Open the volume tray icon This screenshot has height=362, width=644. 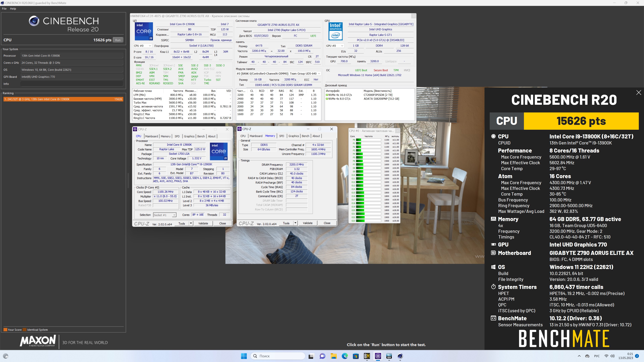click(x=612, y=356)
